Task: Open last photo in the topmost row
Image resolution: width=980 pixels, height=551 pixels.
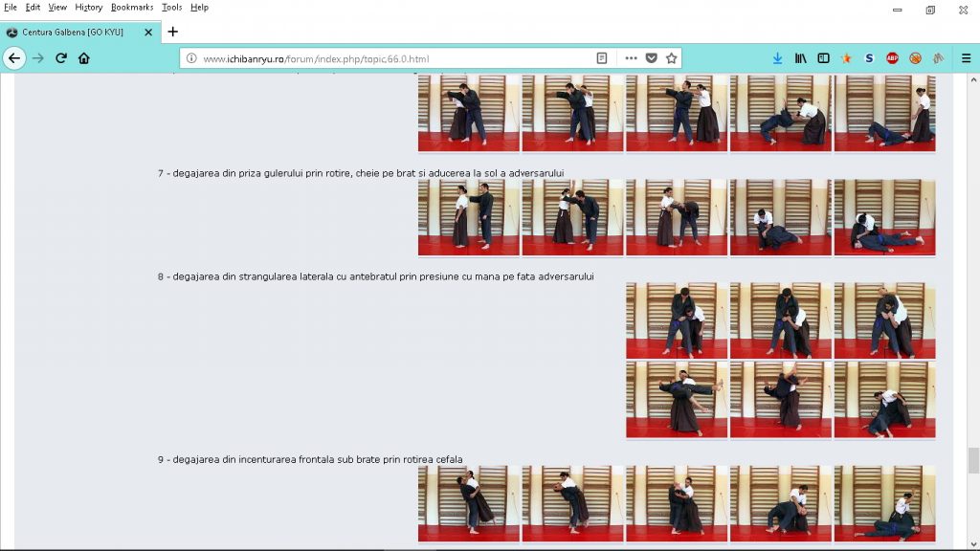Action: [x=885, y=113]
